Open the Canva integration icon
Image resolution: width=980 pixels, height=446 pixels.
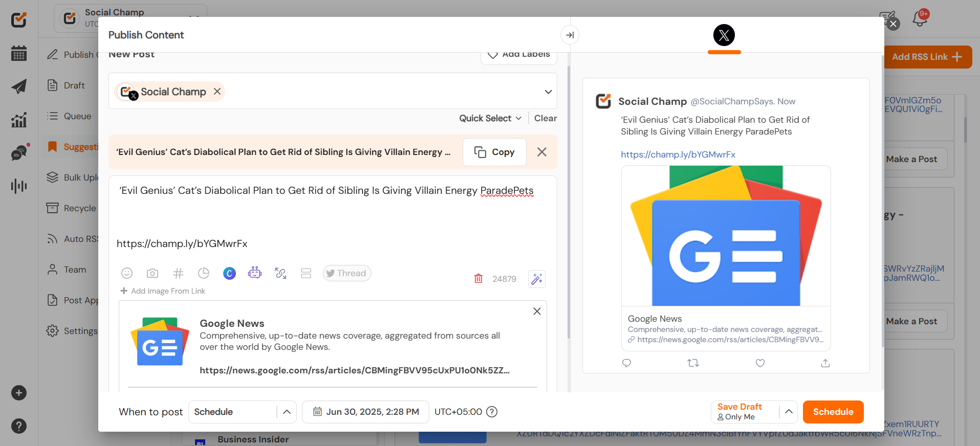(x=229, y=273)
